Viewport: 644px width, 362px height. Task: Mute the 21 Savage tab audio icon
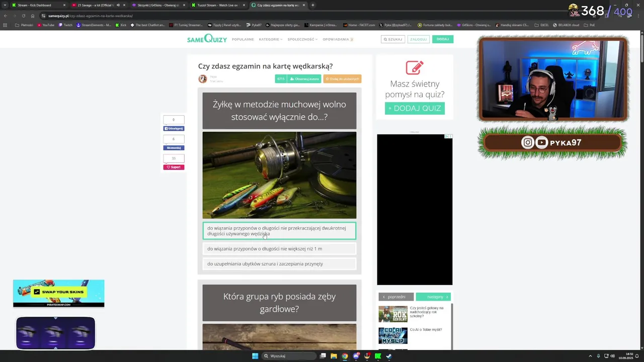click(118, 5)
